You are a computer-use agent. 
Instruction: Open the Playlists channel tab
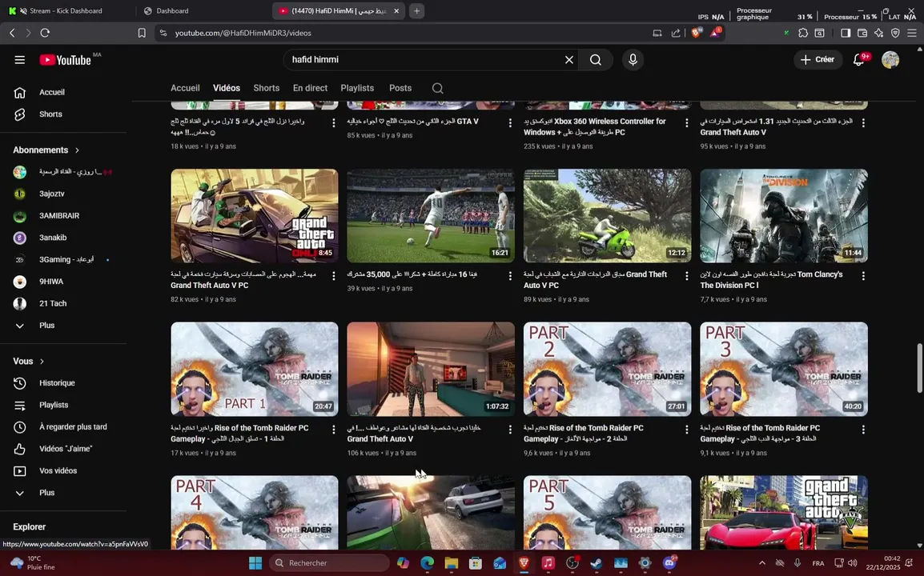(357, 88)
